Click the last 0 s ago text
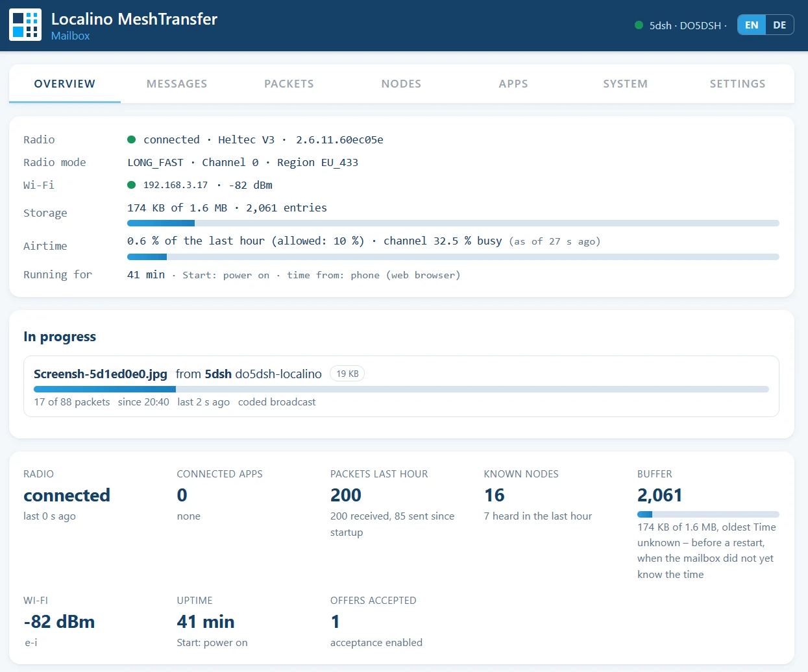Image resolution: width=808 pixels, height=672 pixels. point(49,516)
